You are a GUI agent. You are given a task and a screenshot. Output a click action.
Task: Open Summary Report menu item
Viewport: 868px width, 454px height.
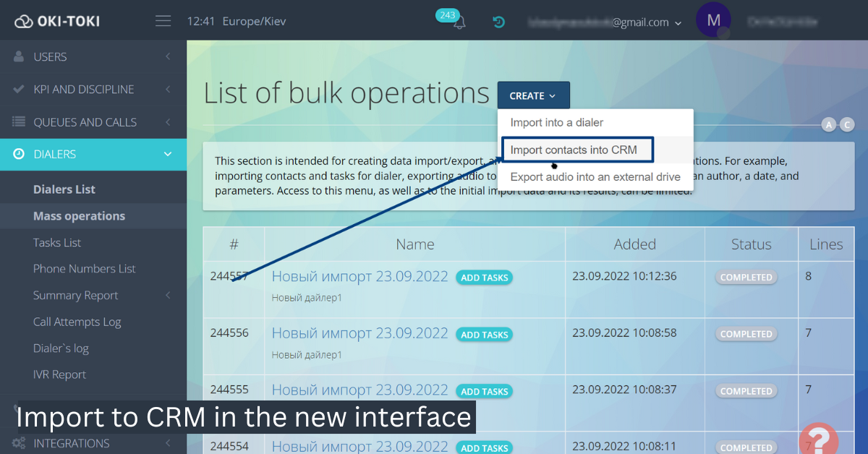[76, 295]
